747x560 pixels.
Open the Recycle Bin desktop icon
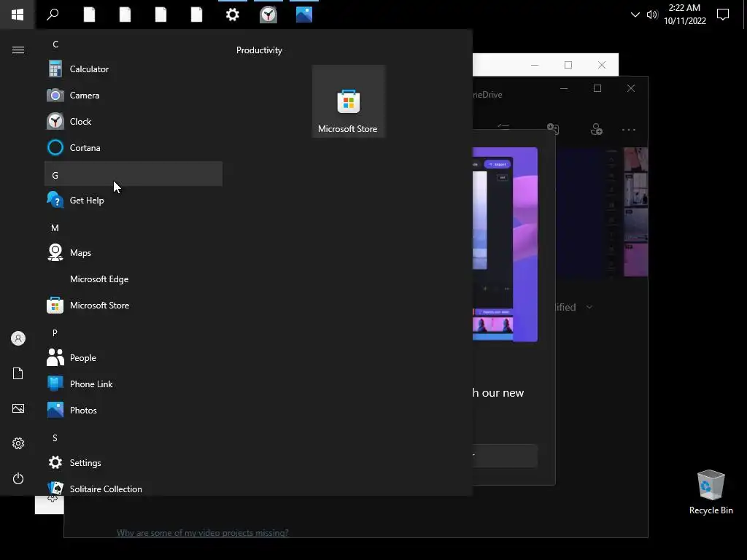[711, 492]
